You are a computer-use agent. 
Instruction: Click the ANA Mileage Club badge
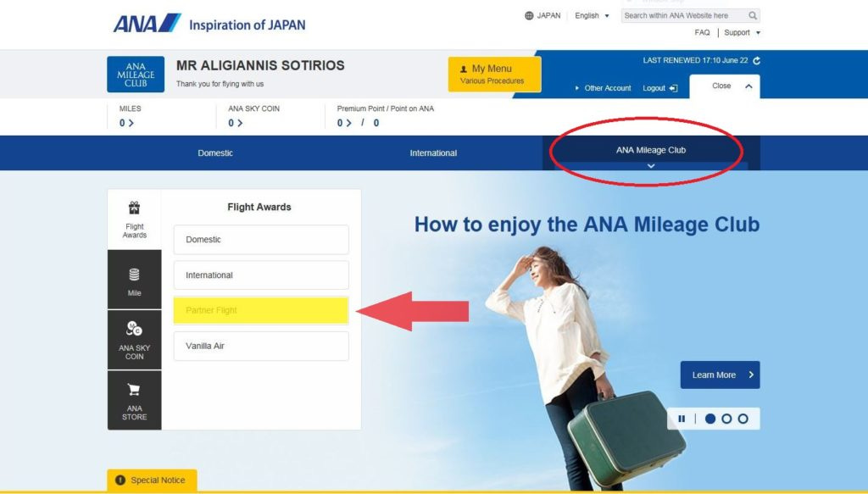pos(136,74)
